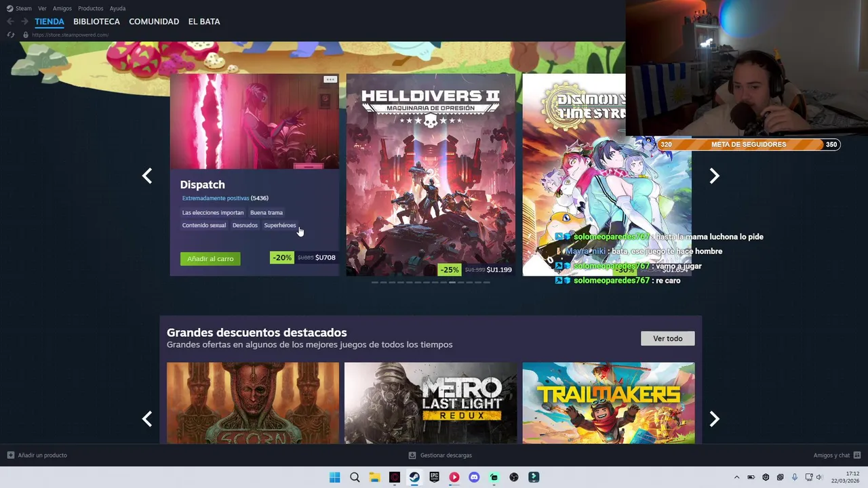This screenshot has height=488, width=868.
Task: Open the Helldivers II featured card
Action: 431,175
